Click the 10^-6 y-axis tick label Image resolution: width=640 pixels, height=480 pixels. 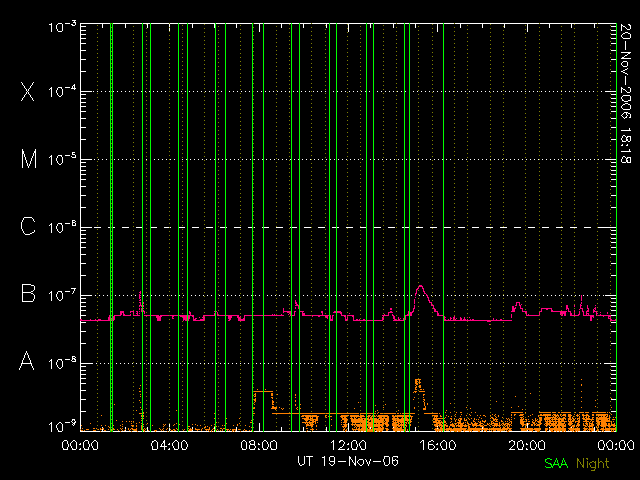click(x=62, y=227)
